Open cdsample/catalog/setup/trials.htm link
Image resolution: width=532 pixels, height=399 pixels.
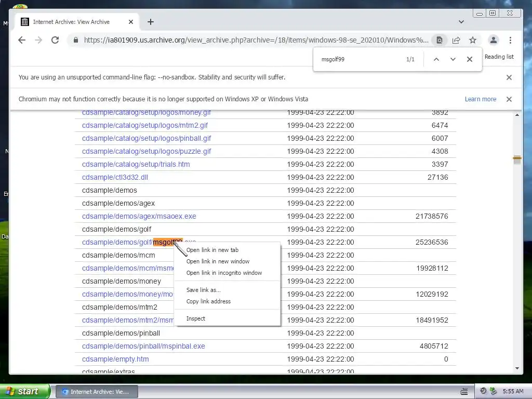coord(136,164)
